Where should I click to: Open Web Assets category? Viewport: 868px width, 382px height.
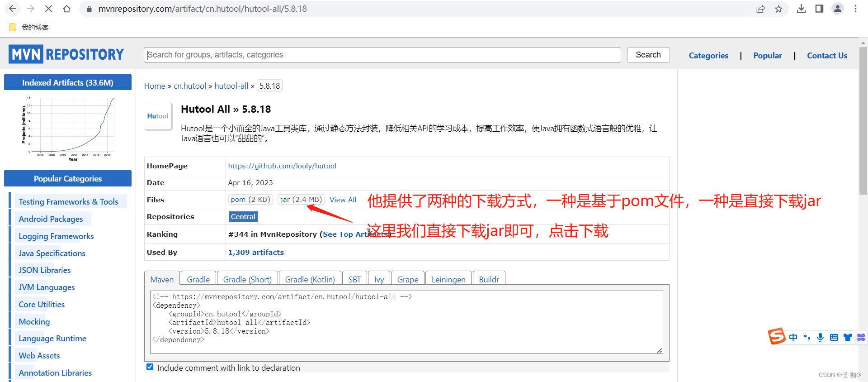[39, 356]
